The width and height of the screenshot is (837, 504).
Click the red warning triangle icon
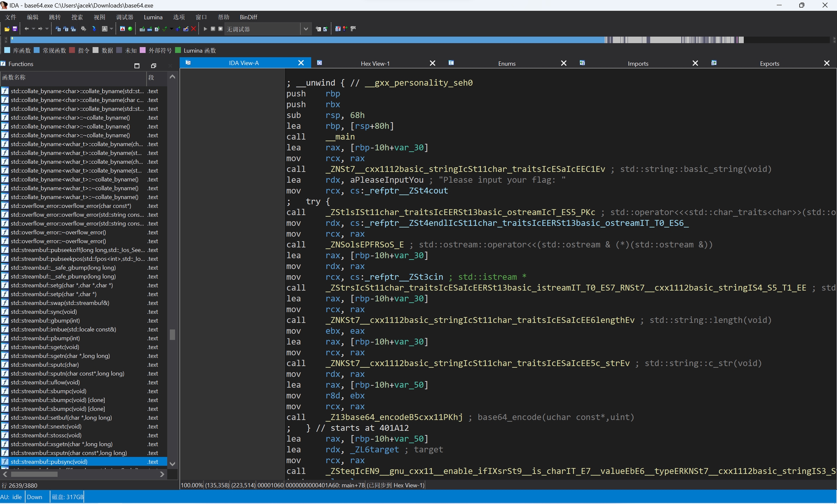pyautogui.click(x=122, y=29)
